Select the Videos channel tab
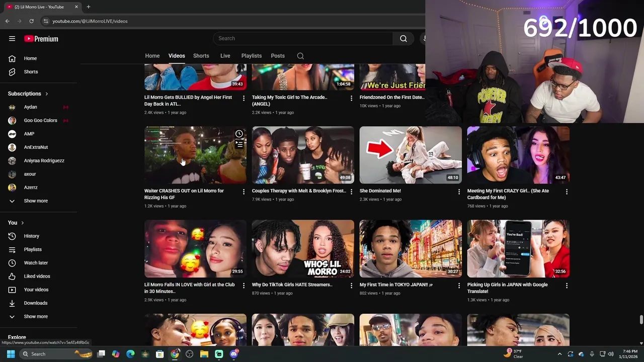The image size is (644, 362). point(177,56)
